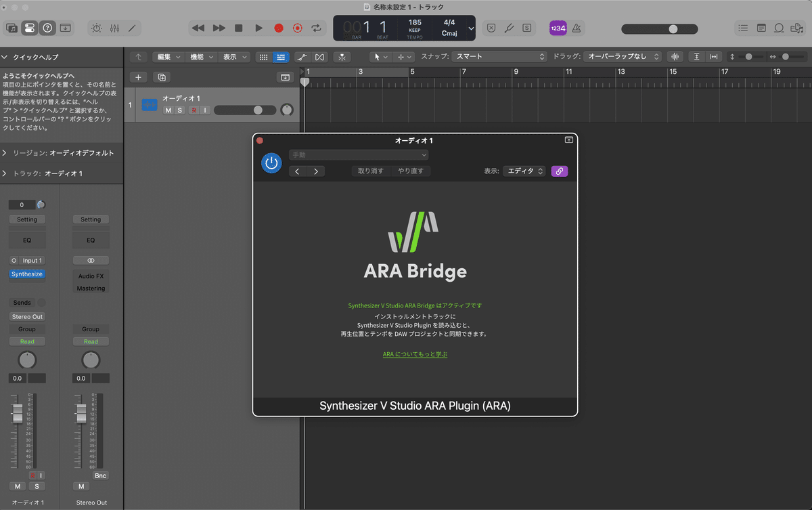Screen dimensions: 812x510
Task: Add a new track with plus button
Action: click(138, 77)
